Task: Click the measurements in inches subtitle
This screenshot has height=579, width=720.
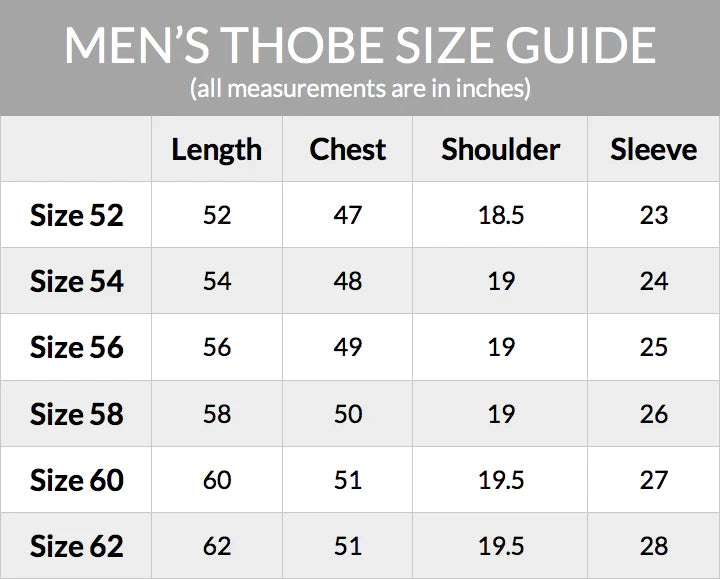Action: (x=360, y=89)
